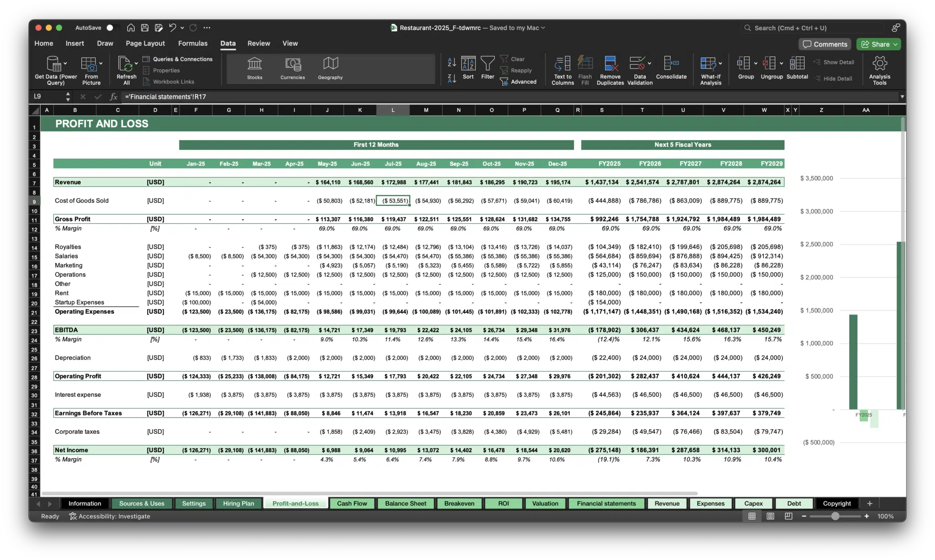935x560 pixels.
Task: Select the Currencies data type
Action: point(293,68)
